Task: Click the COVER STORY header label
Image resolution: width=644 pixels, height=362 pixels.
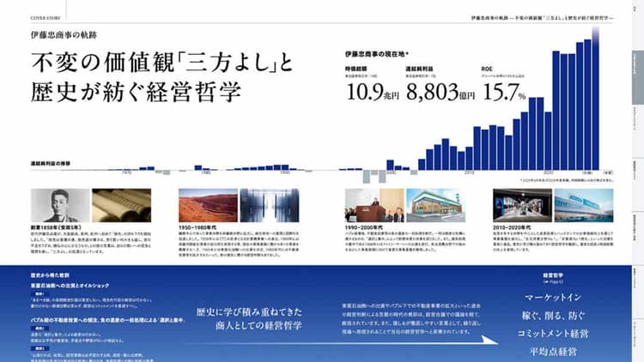Action: [46, 18]
